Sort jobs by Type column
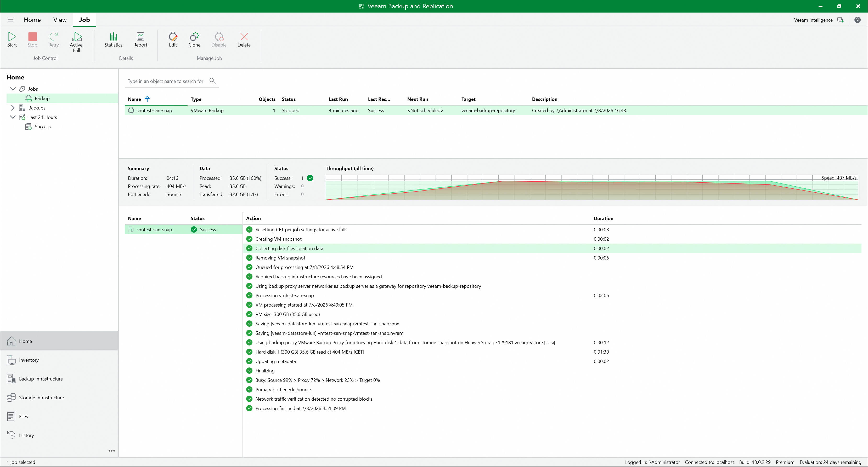868x467 pixels. pyautogui.click(x=196, y=99)
